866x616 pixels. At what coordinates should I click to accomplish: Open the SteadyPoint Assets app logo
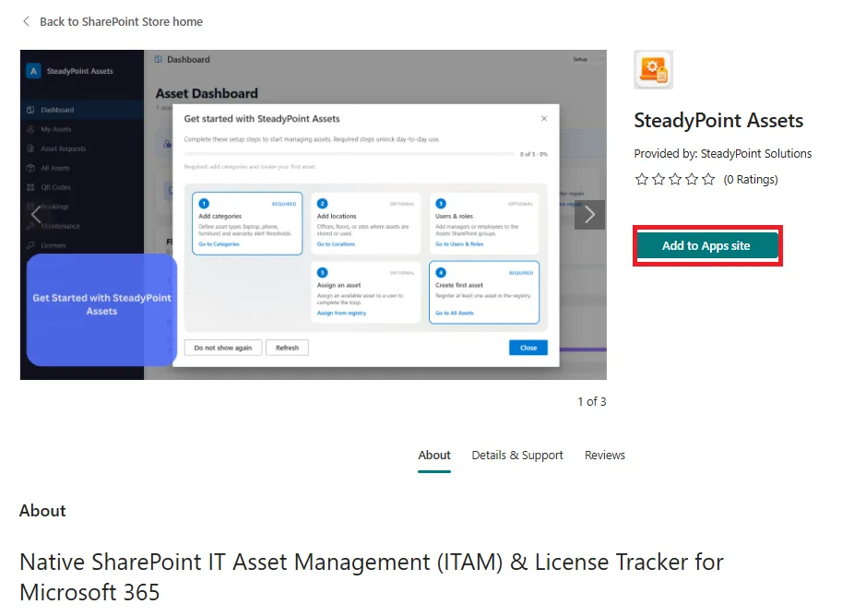coord(653,69)
